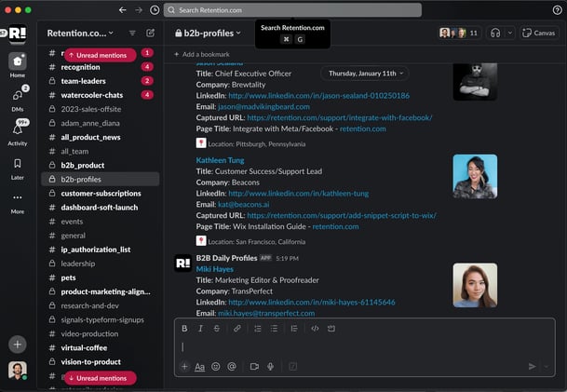This screenshot has width=567, height=392.
Task: Open the DMs sidebar icon
Action: (18, 95)
